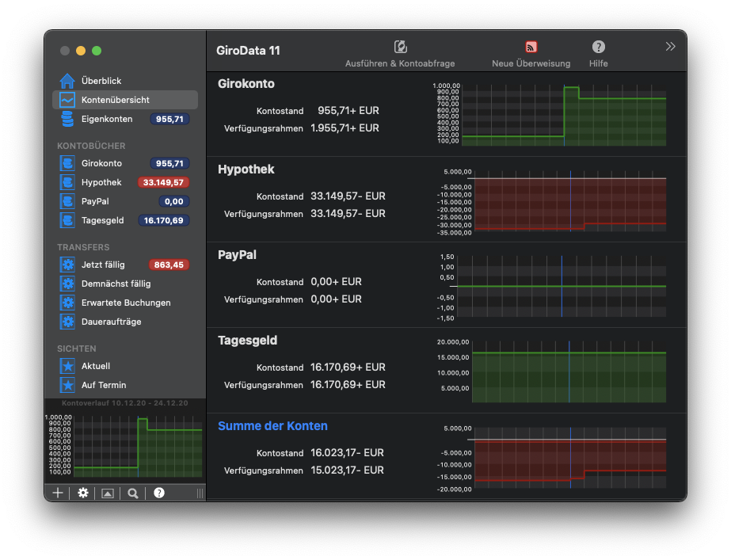
Task: Click the Überblick house icon
Action: 67,81
